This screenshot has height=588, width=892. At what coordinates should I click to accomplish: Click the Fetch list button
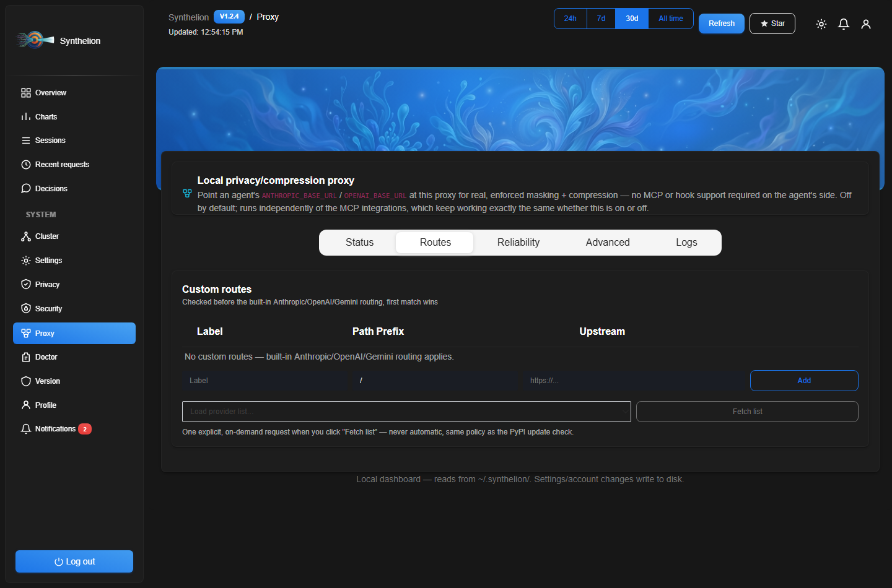coord(747,412)
